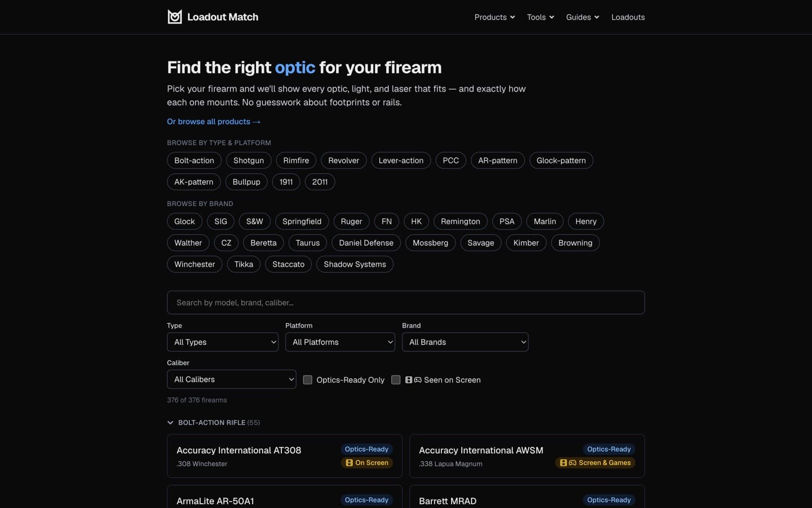Screen dimensions: 812x508
Task: Open the Accuracy International AT308 card
Action: pyautogui.click(x=285, y=456)
